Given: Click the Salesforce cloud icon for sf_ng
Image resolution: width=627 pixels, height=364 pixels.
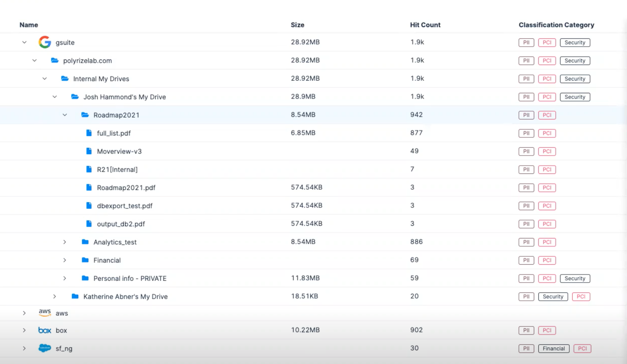Looking at the screenshot, I should pos(45,348).
